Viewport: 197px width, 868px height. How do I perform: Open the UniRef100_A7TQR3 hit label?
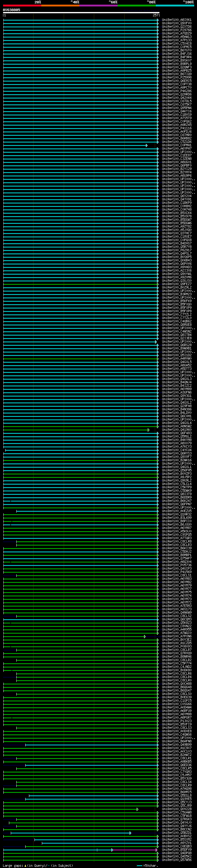[x=176, y=538]
